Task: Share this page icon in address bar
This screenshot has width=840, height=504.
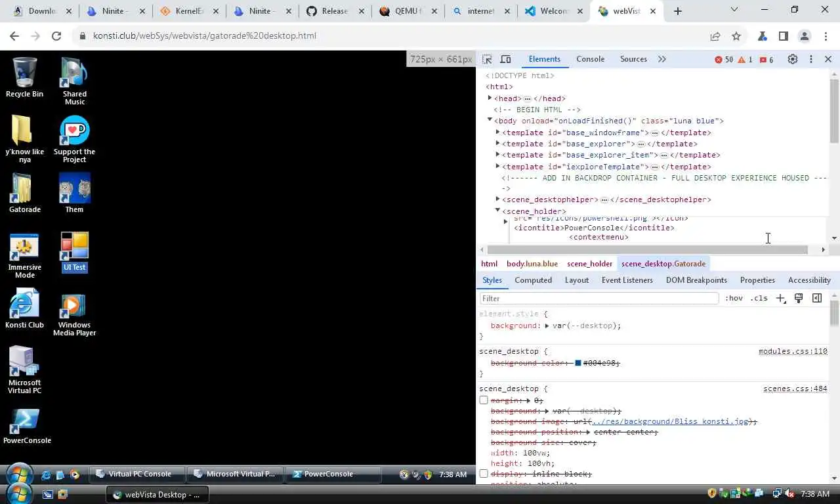Action: click(715, 36)
